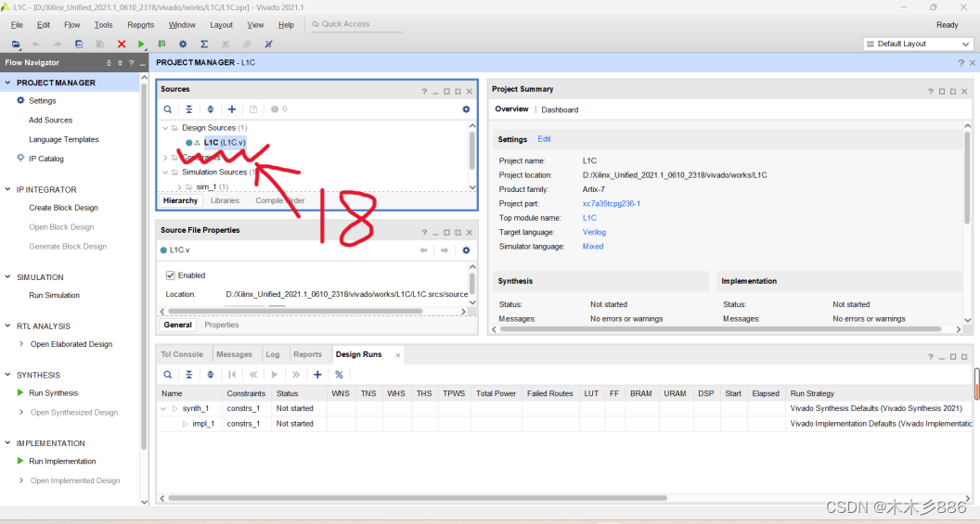Image resolution: width=980 pixels, height=524 pixels.
Task: Collapse all in Design Runs panel
Action: [x=188, y=375]
